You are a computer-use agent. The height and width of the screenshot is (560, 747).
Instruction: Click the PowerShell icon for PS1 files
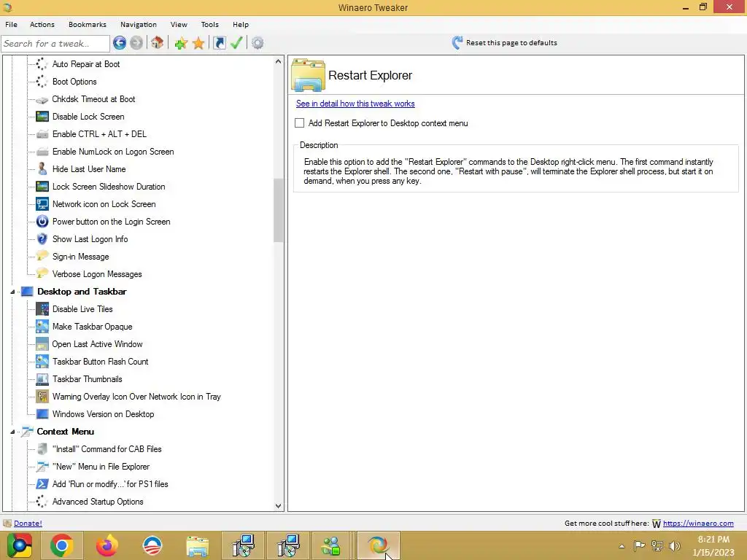coord(42,484)
